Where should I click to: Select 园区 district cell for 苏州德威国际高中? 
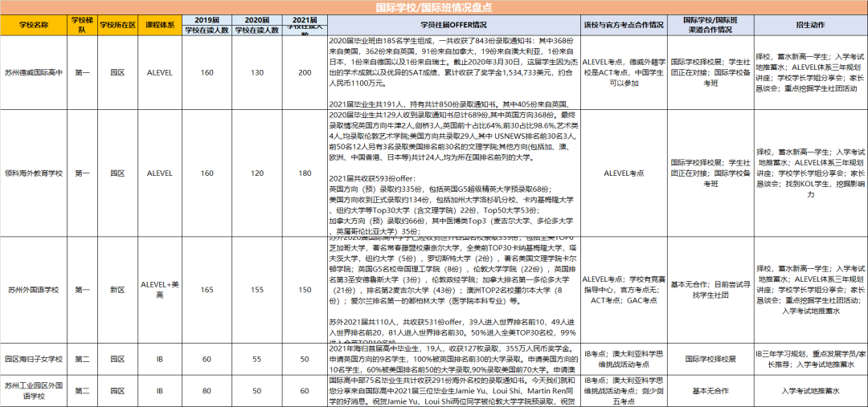pyautogui.click(x=117, y=72)
